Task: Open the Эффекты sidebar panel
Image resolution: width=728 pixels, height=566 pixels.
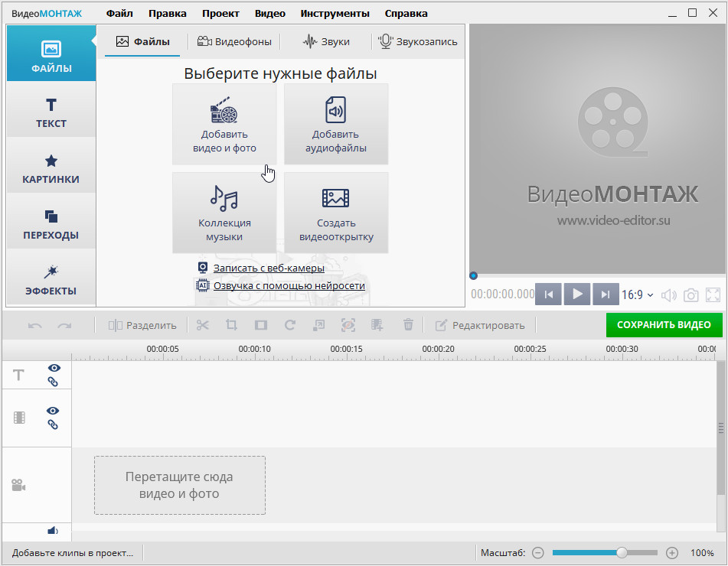Action: point(51,280)
